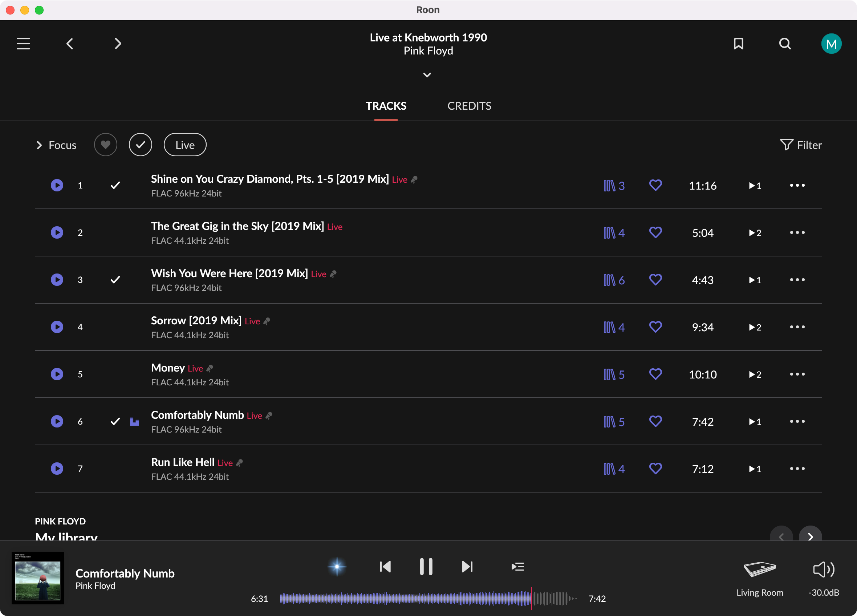Open the volume speaker control
857x616 pixels.
823,570
